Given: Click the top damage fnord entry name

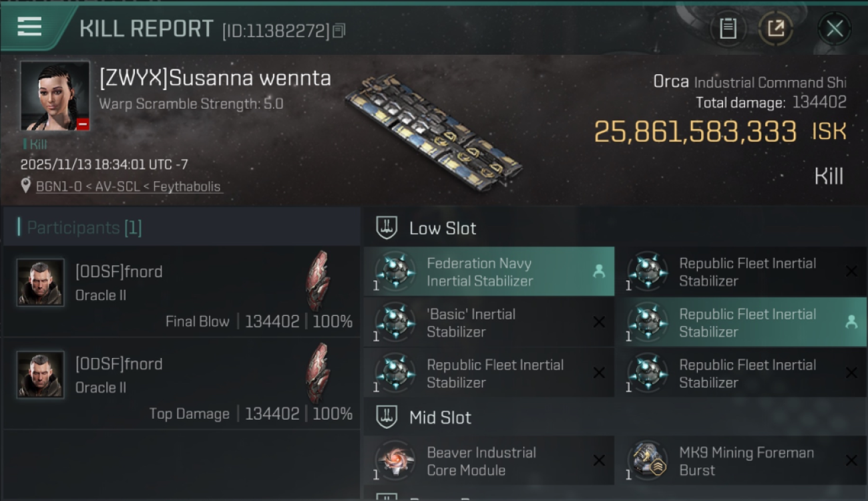Looking at the screenshot, I should click(x=119, y=364).
